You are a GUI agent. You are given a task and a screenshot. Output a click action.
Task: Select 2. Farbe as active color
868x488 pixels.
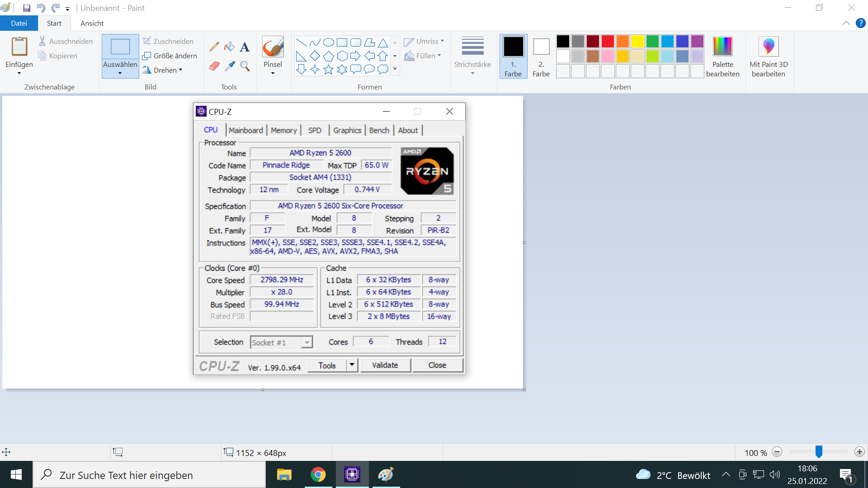pos(541,56)
